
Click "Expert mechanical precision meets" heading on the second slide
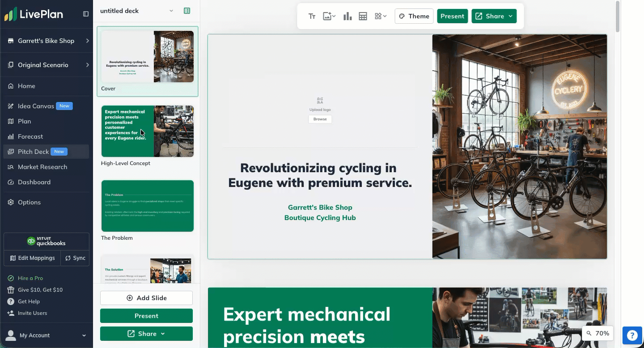click(x=307, y=326)
